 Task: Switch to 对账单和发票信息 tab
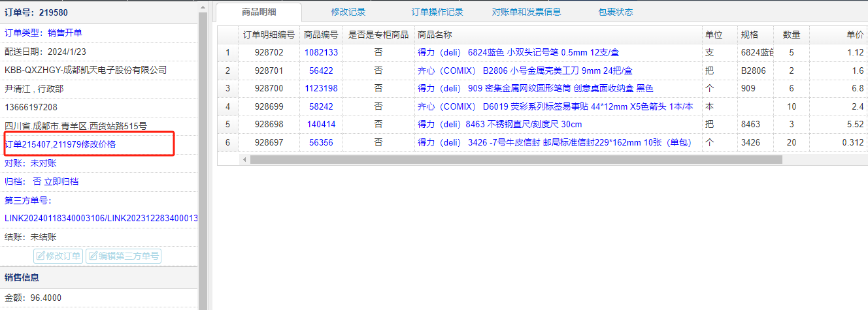[526, 12]
